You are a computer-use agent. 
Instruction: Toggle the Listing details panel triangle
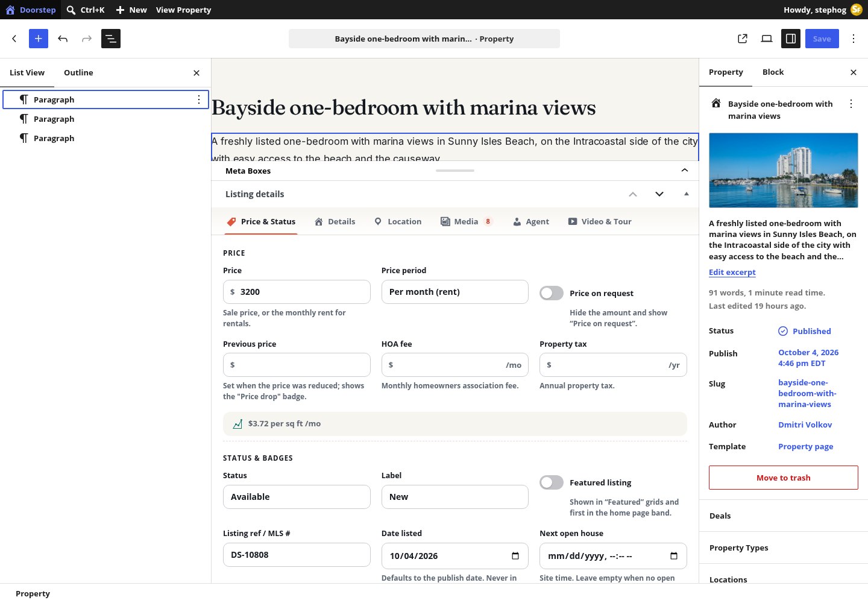(x=686, y=194)
